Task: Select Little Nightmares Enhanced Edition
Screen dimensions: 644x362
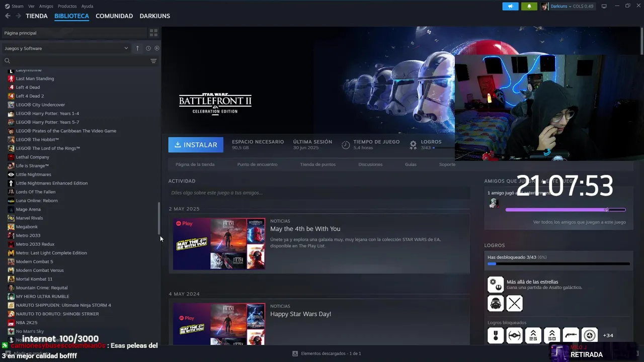Action: (x=52, y=183)
